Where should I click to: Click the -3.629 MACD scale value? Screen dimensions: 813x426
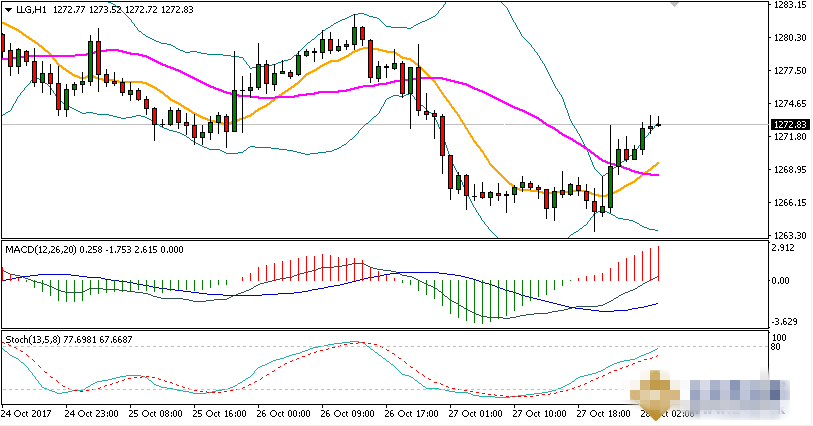point(783,321)
